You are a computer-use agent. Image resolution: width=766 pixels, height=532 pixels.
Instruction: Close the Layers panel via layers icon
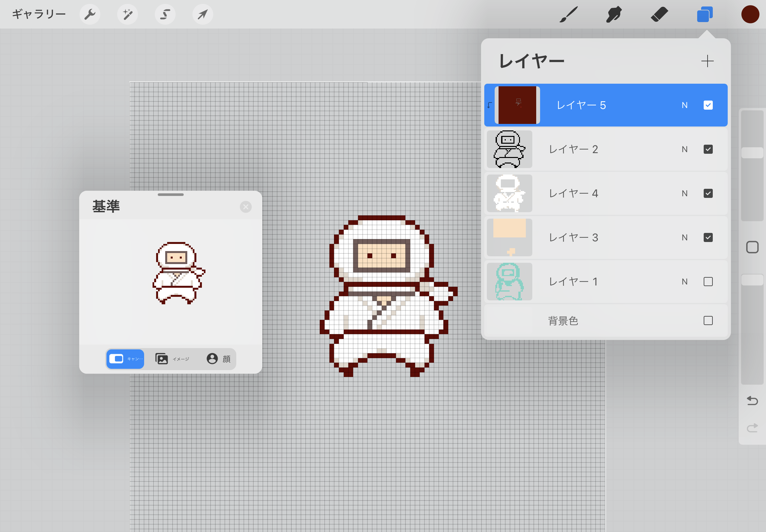705,14
